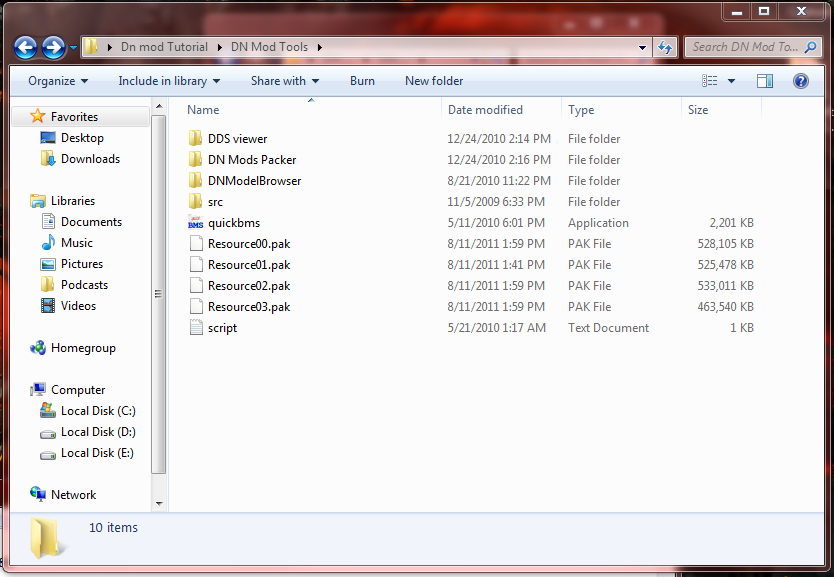Image resolution: width=834 pixels, height=577 pixels.
Task: Go back with the Back arrow button
Action: (x=25, y=47)
